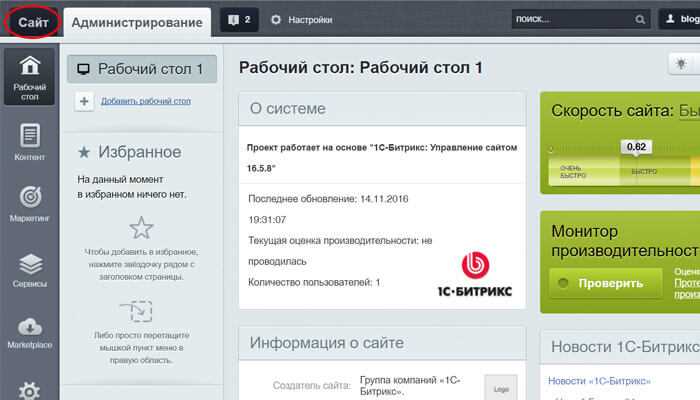Screen dimensions: 700x400
Task: Open Настройки in top bar
Action: click(302, 20)
